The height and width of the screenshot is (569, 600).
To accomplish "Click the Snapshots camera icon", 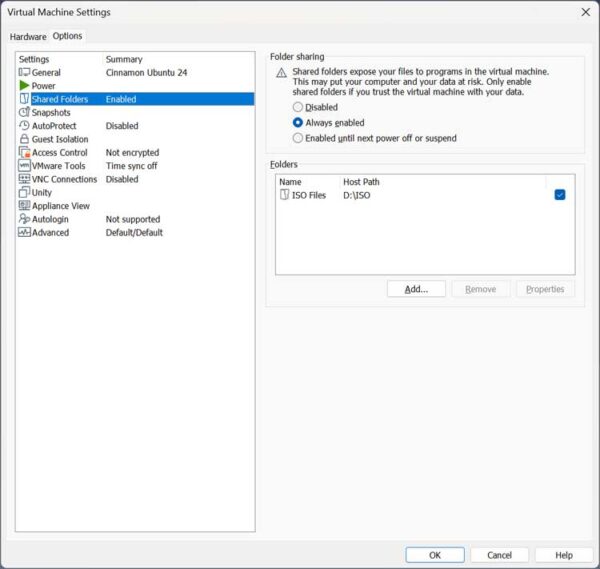I will pyautogui.click(x=24, y=112).
